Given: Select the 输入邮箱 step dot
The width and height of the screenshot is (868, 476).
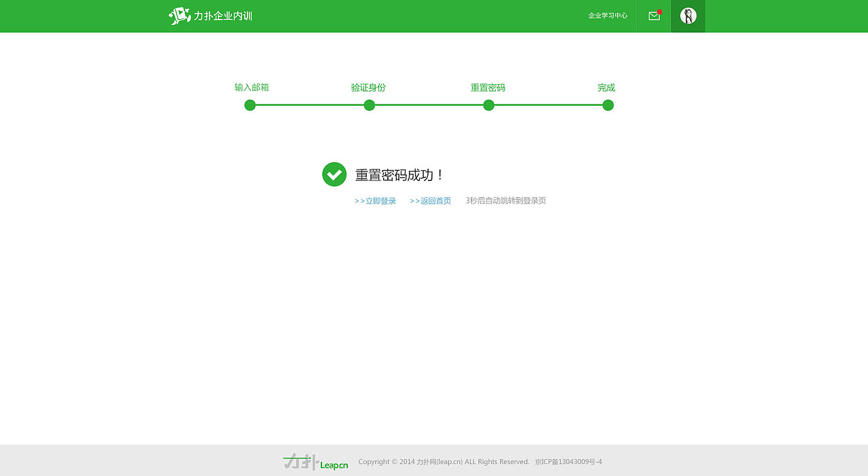Looking at the screenshot, I should coord(250,105).
